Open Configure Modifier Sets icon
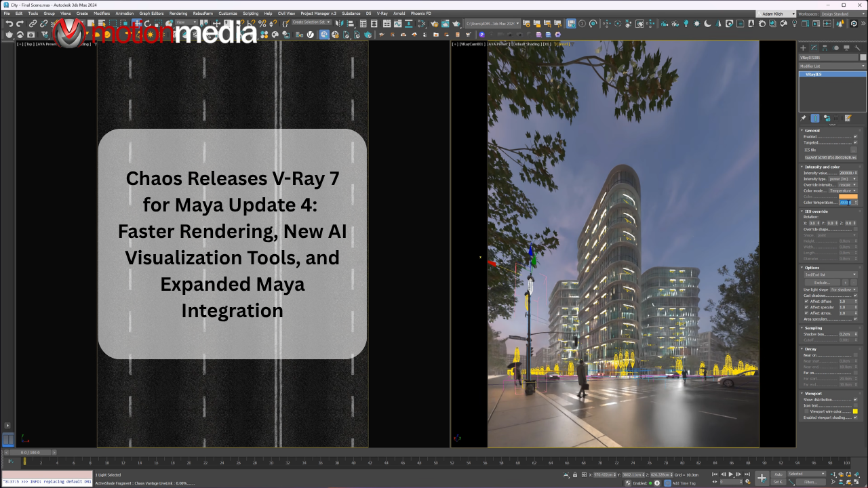Screen dimensions: 868x488 [x=848, y=118]
